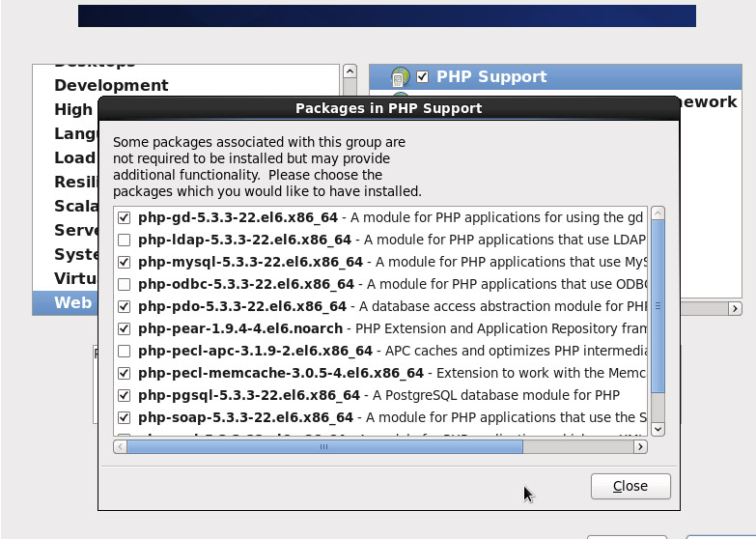Click the php-mysql-5.3.3-22.el6.x86_64 package name
The width and height of the screenshot is (756, 539).
click(250, 262)
